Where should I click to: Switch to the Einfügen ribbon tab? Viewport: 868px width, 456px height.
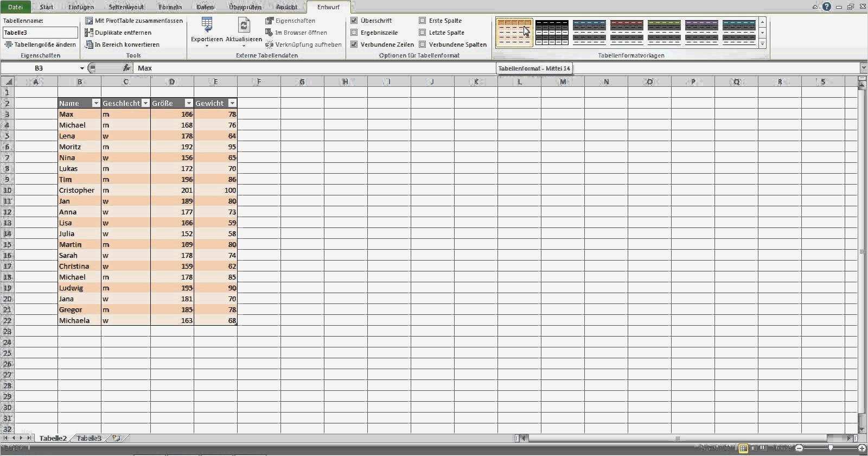81,7
